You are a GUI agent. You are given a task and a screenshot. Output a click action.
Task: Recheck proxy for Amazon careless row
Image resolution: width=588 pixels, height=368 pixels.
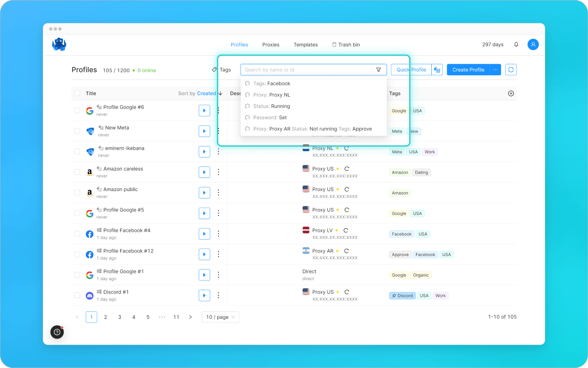point(347,169)
